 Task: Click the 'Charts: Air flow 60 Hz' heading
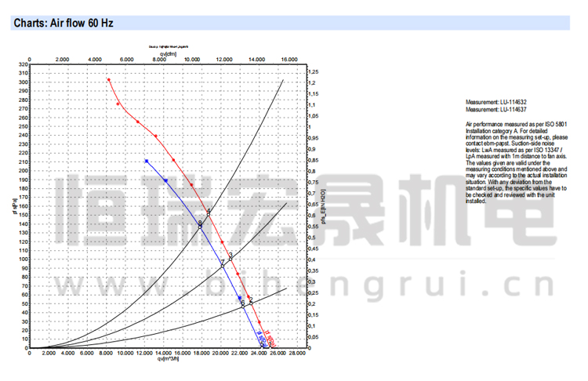click(64, 24)
